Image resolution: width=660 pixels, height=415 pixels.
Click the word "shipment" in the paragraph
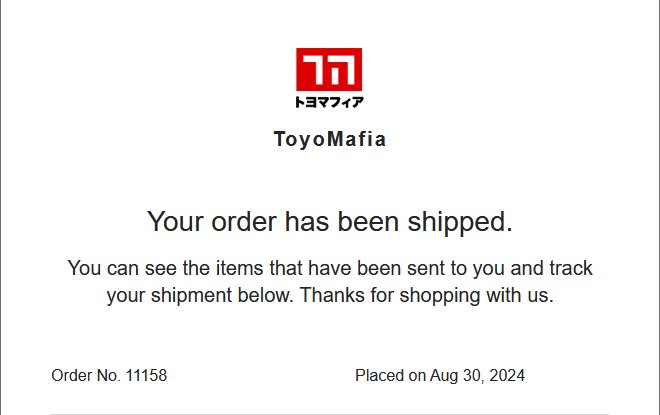pos(191,296)
